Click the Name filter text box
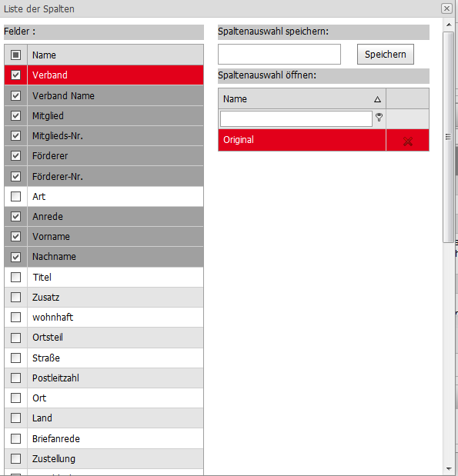The width and height of the screenshot is (458, 476). [x=296, y=118]
